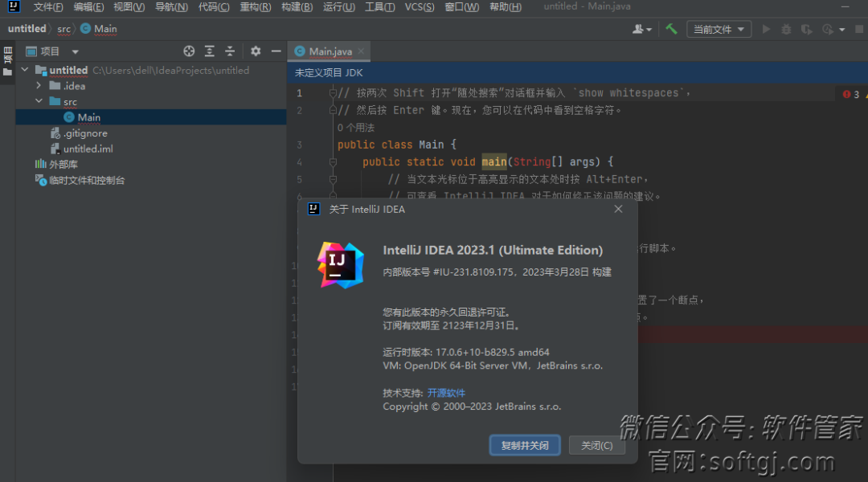Hide the project tool window

[x=276, y=51]
